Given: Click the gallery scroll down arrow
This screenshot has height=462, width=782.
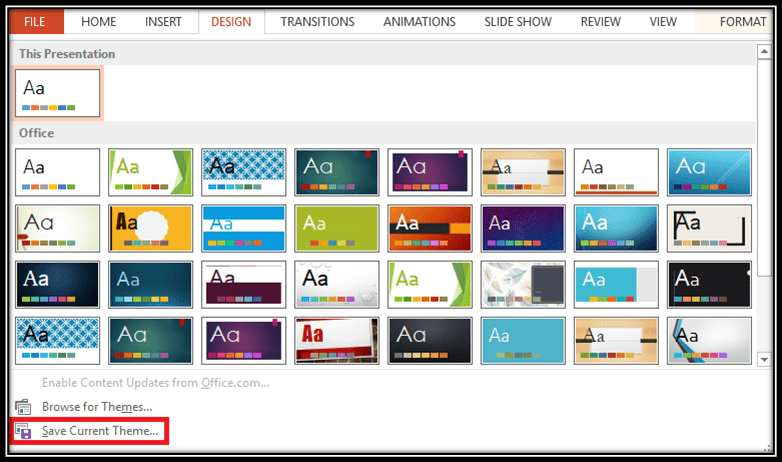Looking at the screenshot, I should point(764,359).
